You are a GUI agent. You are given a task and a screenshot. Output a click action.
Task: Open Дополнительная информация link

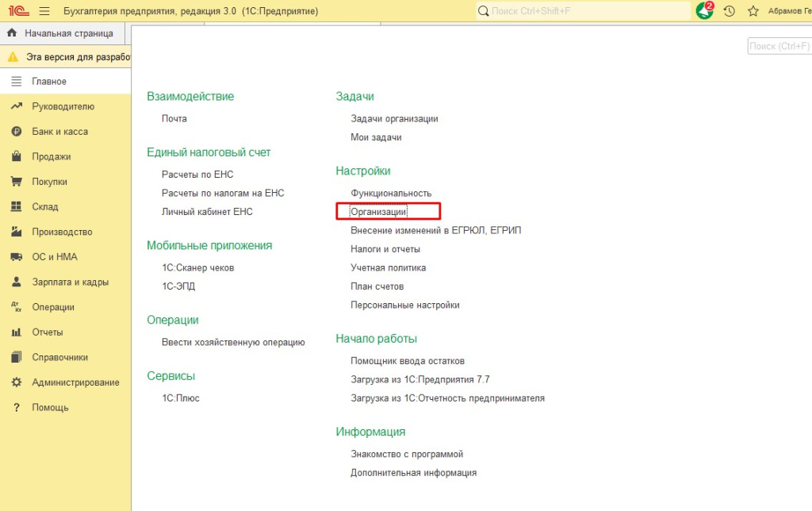(x=413, y=473)
